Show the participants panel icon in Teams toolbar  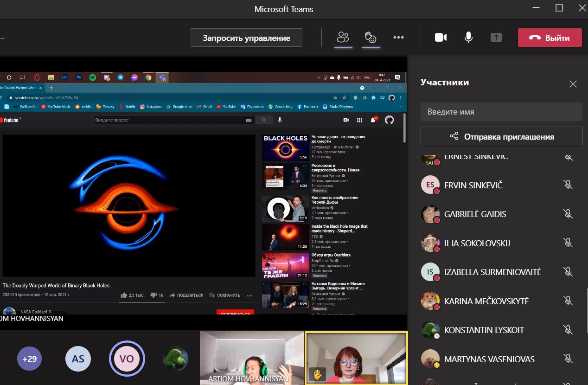tap(343, 38)
